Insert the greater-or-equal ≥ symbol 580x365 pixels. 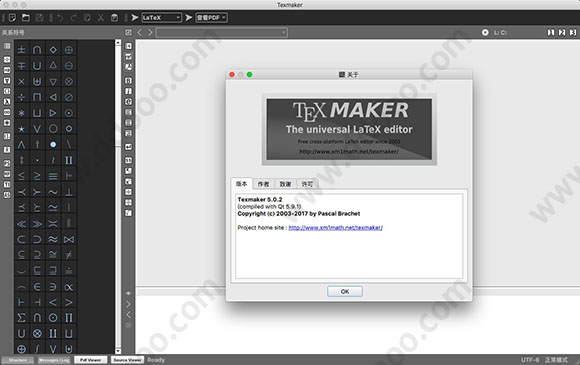(37, 176)
